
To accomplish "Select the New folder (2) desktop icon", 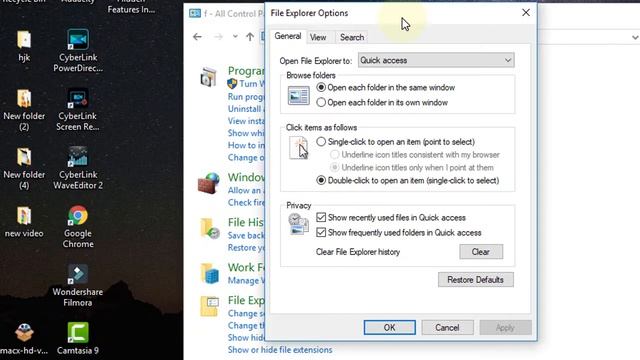I will (x=24, y=99).
